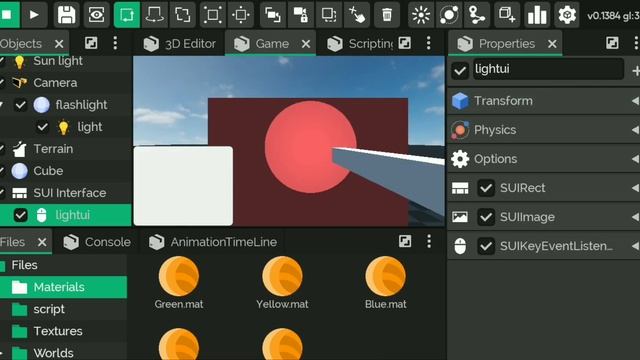
Task: Close the Objects panel tab
Action: point(59,44)
